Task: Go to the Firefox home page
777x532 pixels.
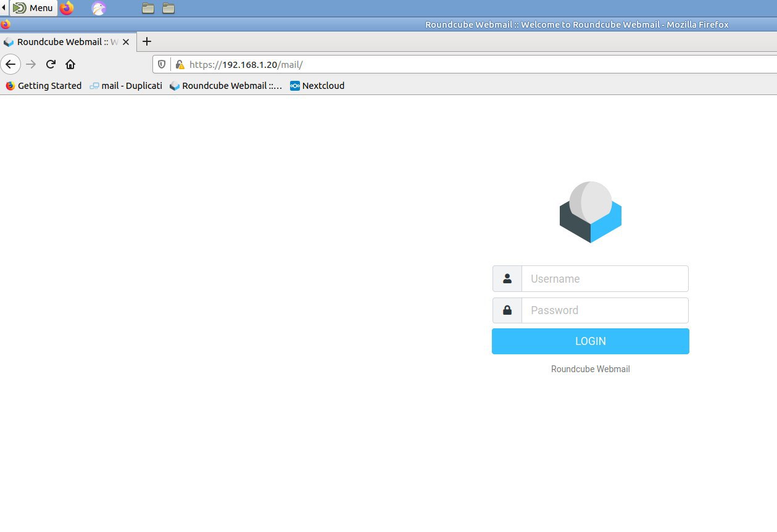Action: click(x=70, y=64)
